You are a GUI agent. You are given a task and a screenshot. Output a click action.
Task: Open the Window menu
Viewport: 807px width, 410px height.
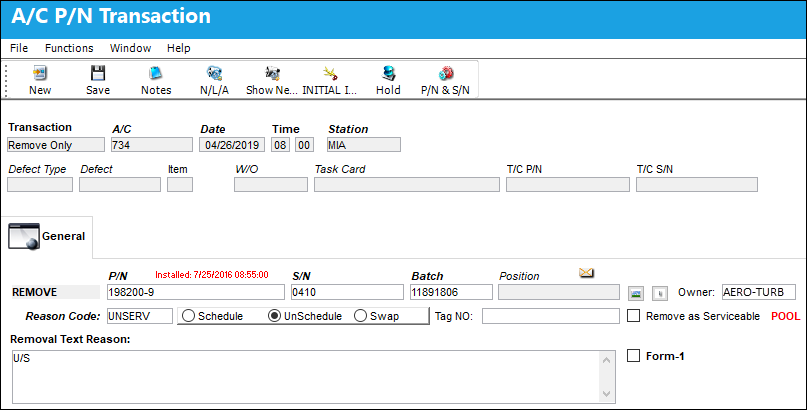point(130,48)
